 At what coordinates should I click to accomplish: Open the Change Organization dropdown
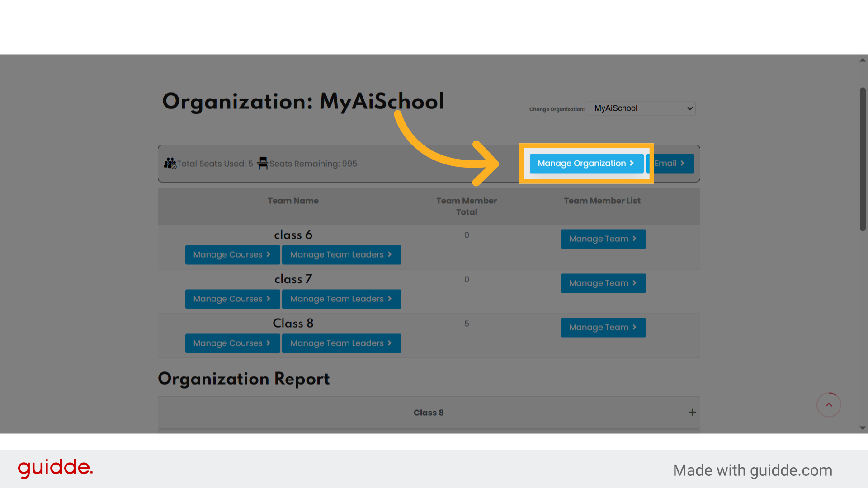(x=641, y=108)
